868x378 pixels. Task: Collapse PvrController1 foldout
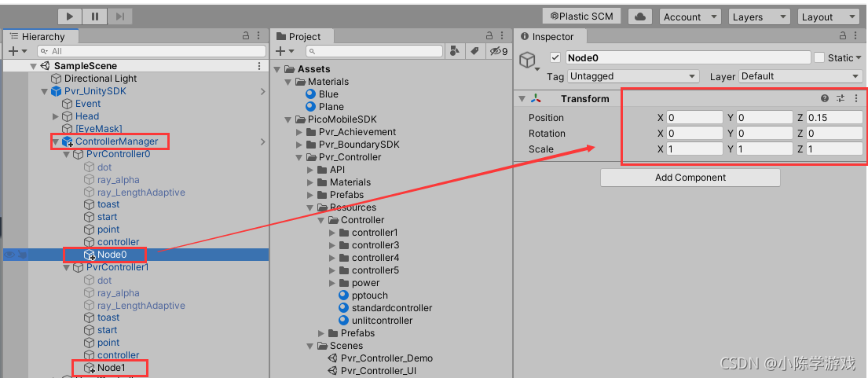pos(67,267)
